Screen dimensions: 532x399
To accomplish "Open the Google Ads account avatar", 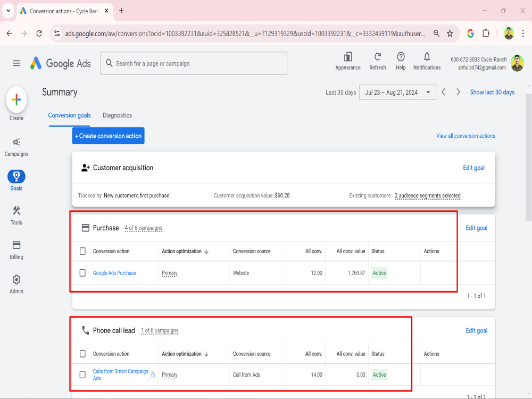I will click(517, 63).
